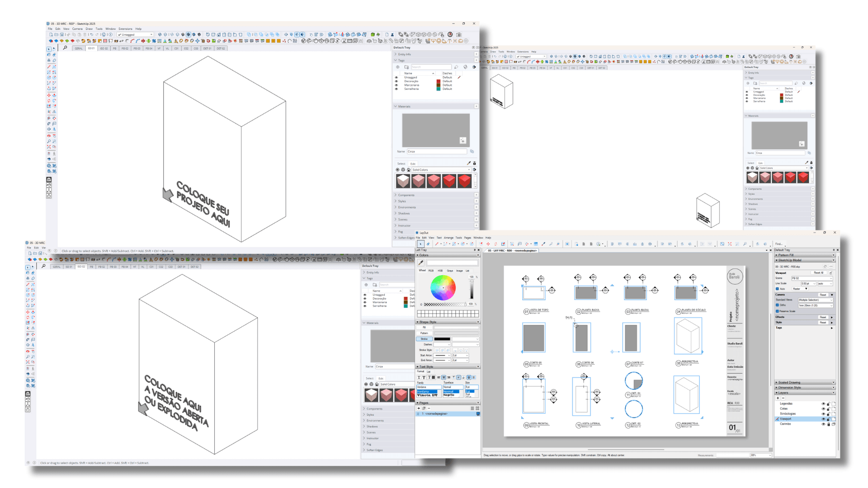Viewport: 868px width, 488px height.
Task: Hide the Decoração tag in top-left SketchUp window
Action: [396, 81]
